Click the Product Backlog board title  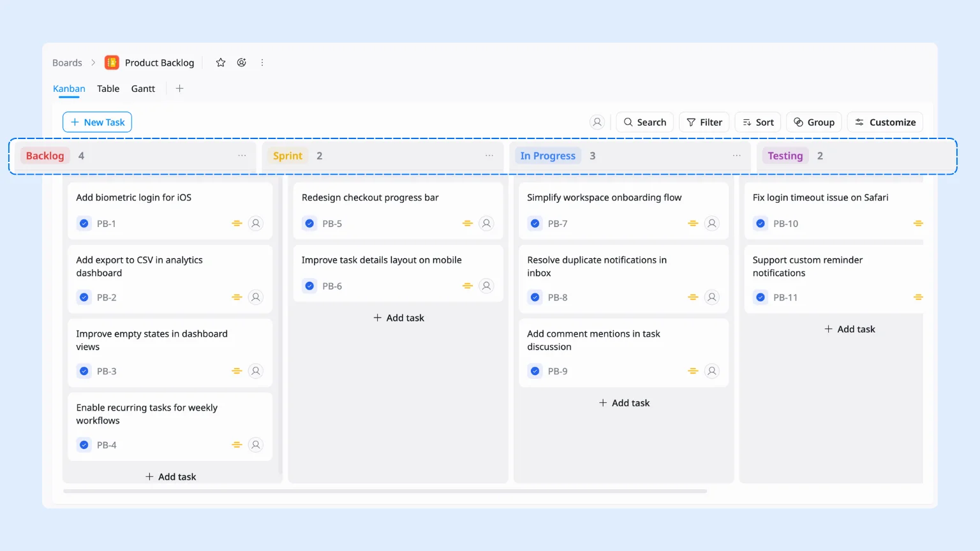click(x=160, y=62)
